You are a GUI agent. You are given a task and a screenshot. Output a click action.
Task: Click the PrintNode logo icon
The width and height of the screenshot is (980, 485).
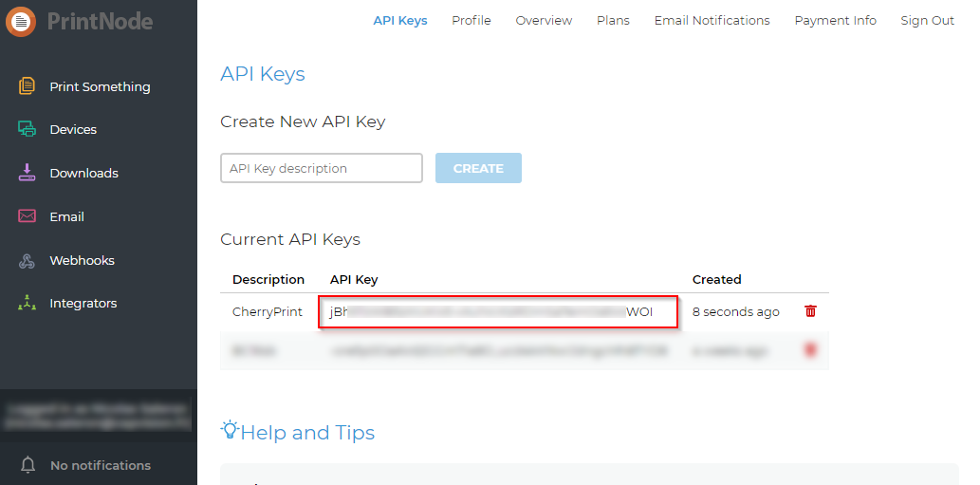(x=21, y=21)
